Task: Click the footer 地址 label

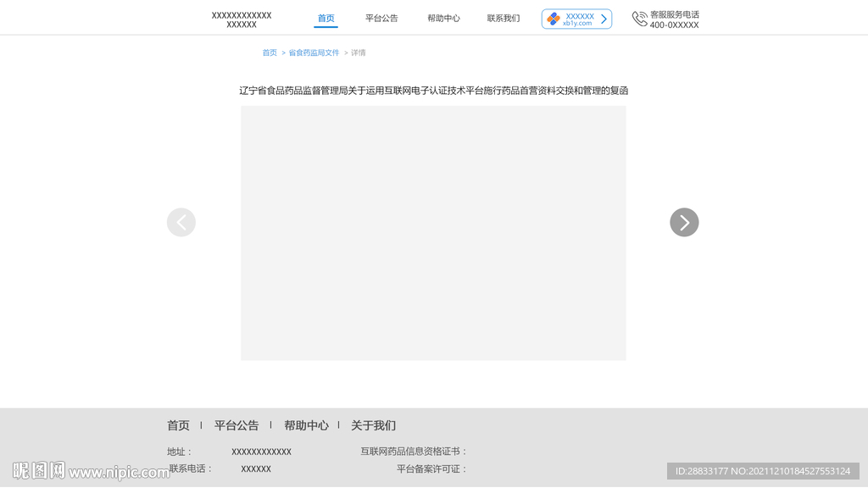Action: (x=180, y=452)
